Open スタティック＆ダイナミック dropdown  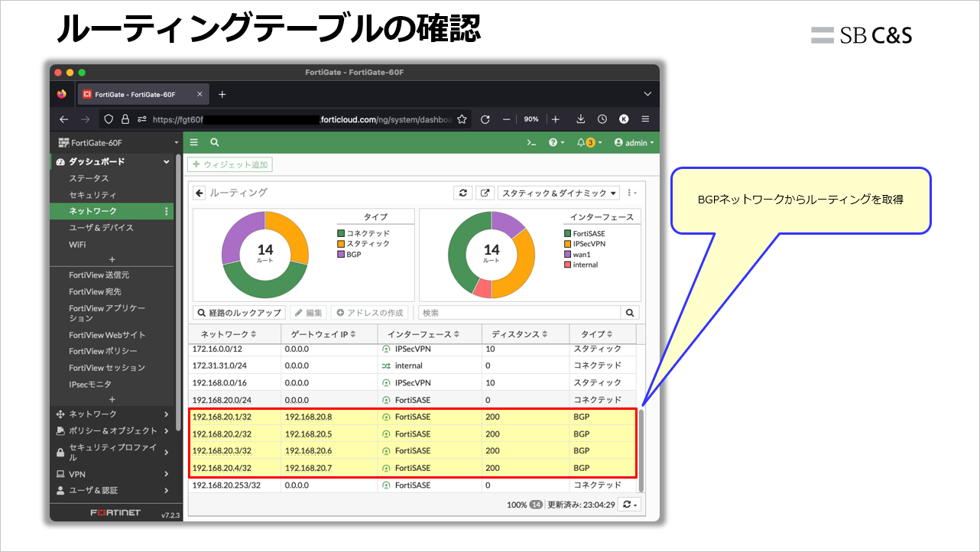tap(560, 193)
